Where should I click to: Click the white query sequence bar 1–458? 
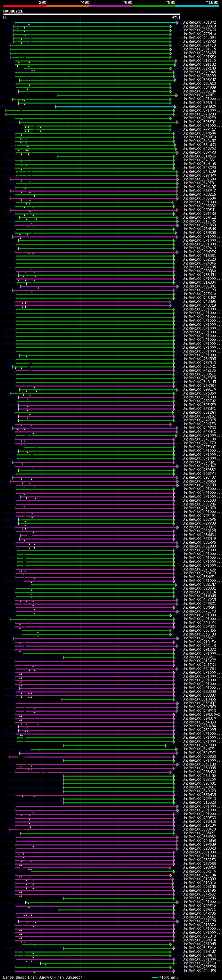coord(92,15)
